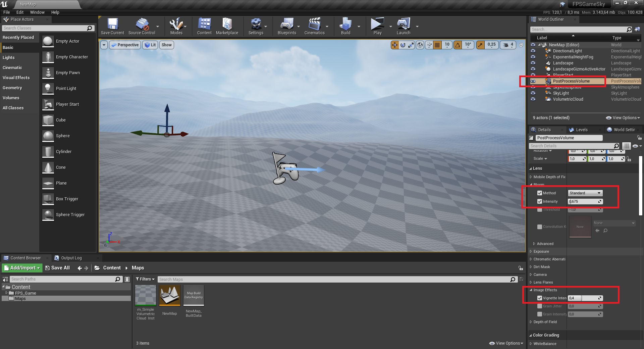Hide the DirectionalLight actor with its eye icon
644x349 pixels.
[x=533, y=51]
